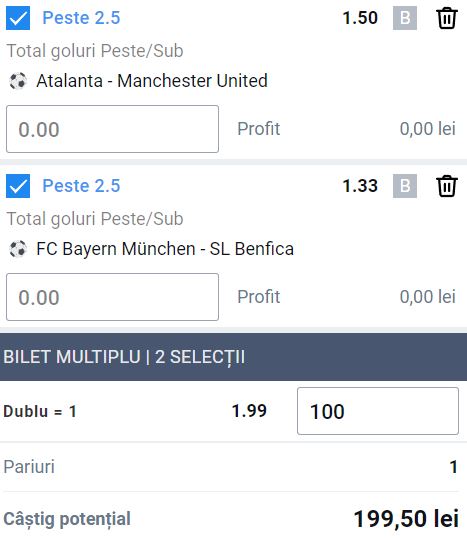This screenshot has width=467, height=541.
Task: Focus the stake field for Bayern bet
Action: (112, 297)
